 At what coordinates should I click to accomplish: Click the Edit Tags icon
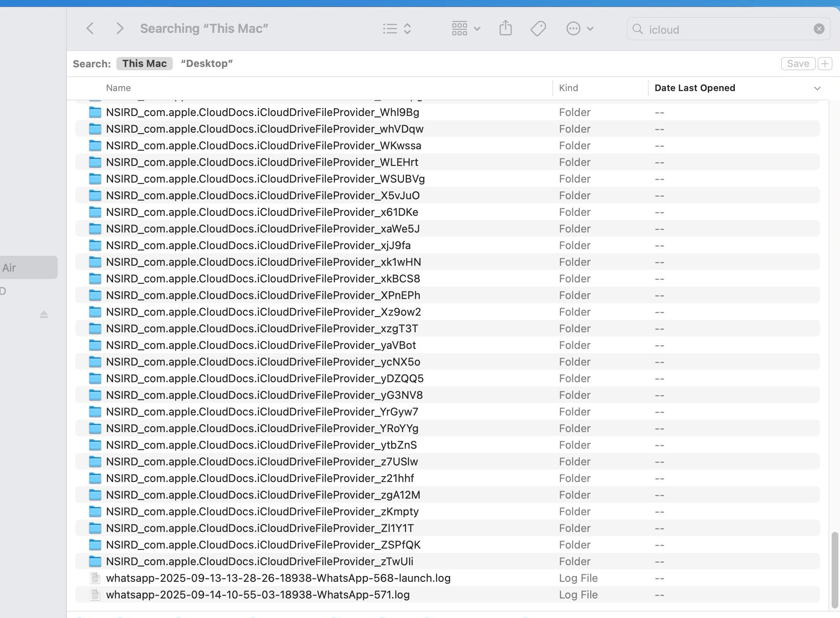coord(538,29)
